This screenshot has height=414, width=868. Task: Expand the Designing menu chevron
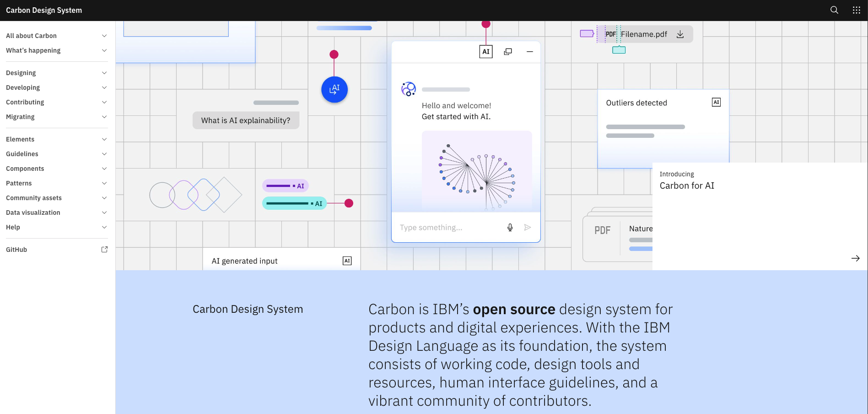104,73
